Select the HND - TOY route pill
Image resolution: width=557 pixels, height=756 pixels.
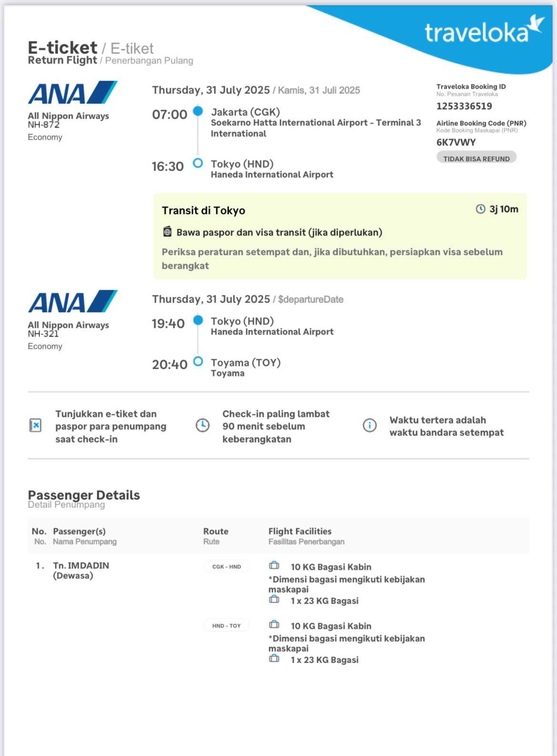[x=227, y=625]
